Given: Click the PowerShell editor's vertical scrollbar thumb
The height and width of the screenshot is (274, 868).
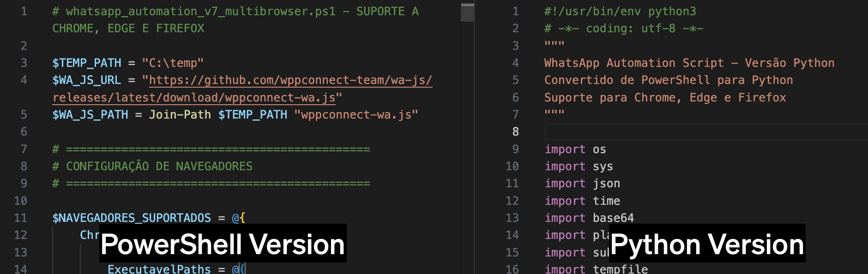Looking at the screenshot, I should pos(467,12).
